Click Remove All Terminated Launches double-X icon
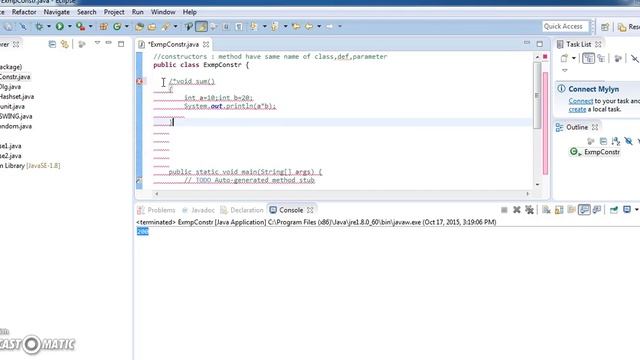Image resolution: width=640 pixels, height=360 pixels. coord(529,210)
